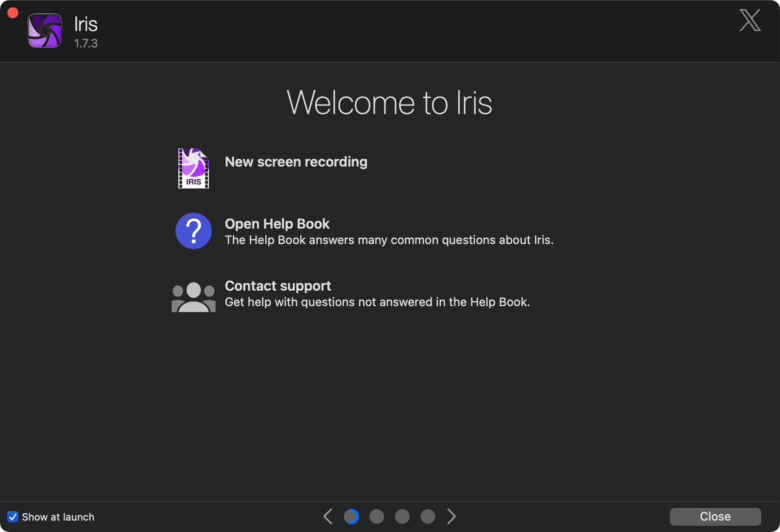Select the second page indicator dot
This screenshot has width=780, height=532.
pos(377,516)
